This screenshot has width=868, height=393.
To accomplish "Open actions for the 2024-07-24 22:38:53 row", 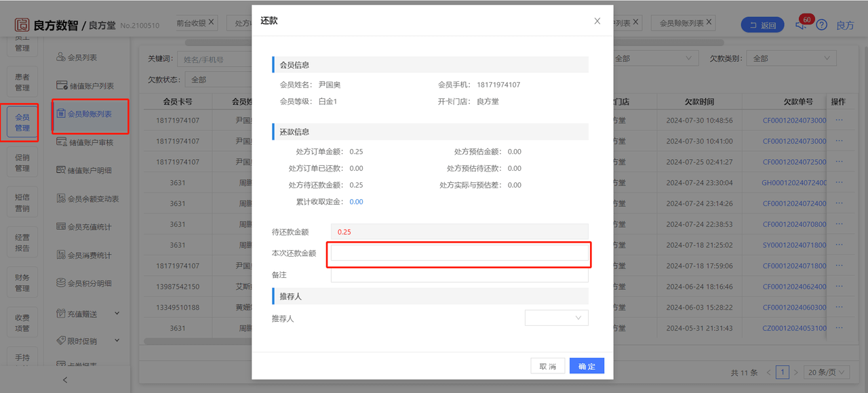I will 839,224.
